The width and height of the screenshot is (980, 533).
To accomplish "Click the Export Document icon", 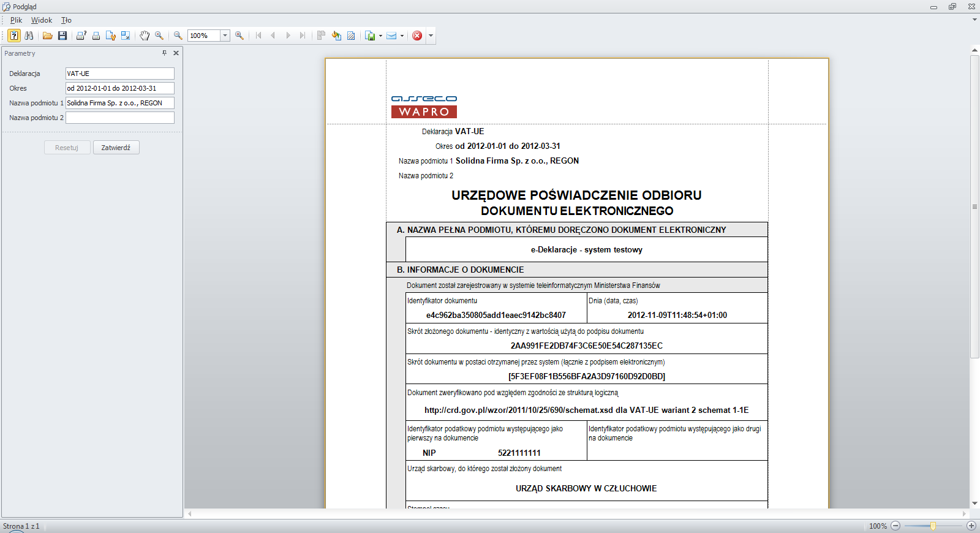I will coord(370,36).
